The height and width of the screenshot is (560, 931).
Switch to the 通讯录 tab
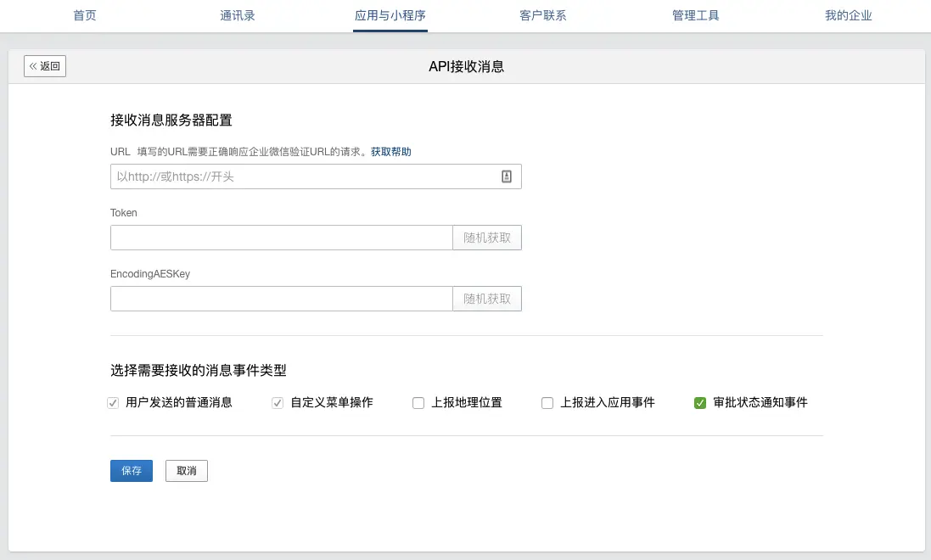[x=238, y=15]
